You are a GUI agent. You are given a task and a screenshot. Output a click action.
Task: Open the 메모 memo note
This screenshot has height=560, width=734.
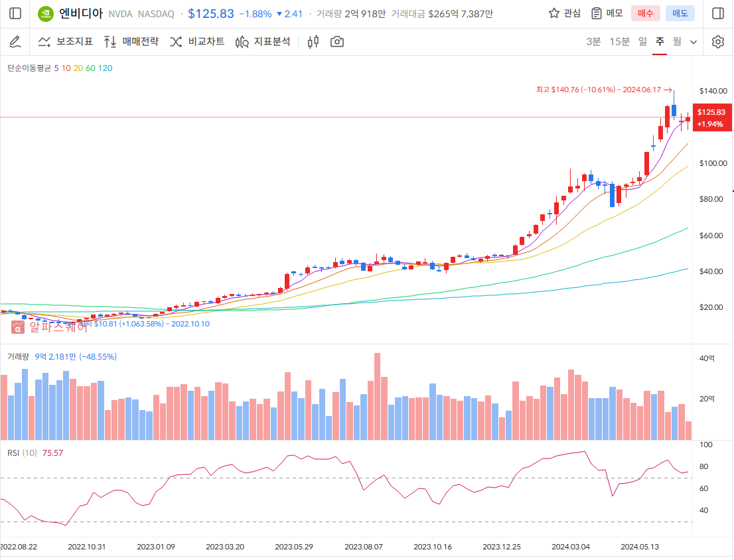coord(607,13)
